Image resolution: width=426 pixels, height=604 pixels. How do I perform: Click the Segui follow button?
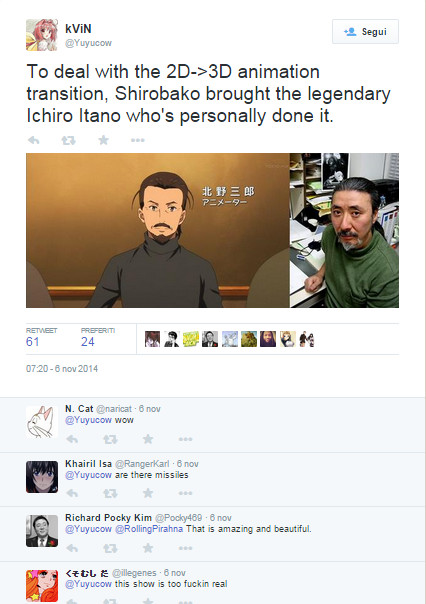click(x=365, y=32)
